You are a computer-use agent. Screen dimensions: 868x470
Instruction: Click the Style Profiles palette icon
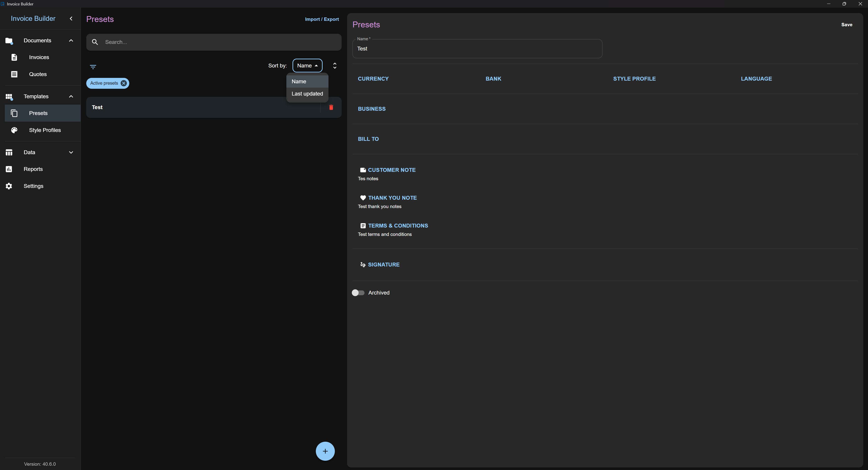14,130
